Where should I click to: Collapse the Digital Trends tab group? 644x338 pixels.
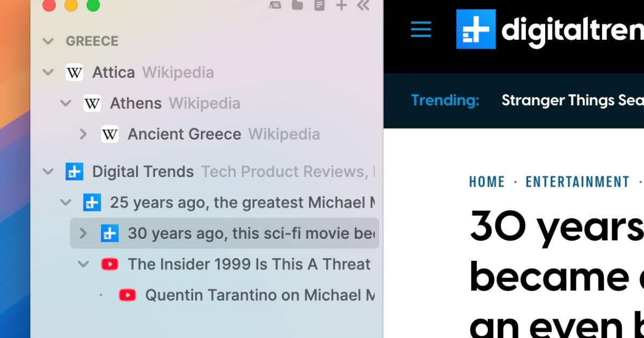(48, 172)
